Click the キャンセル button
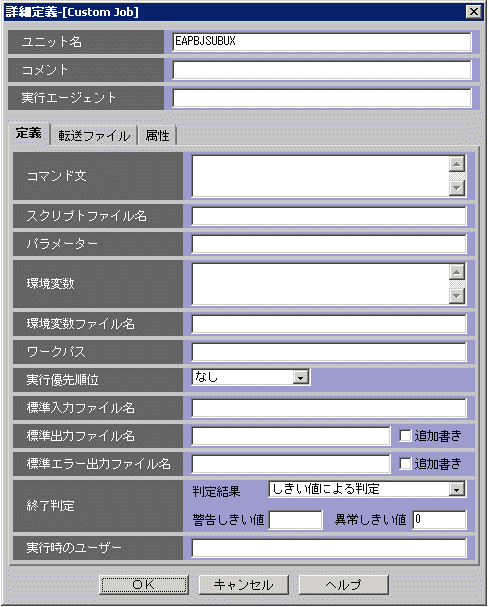Viewport: 489px width, 607px height. tap(244, 585)
